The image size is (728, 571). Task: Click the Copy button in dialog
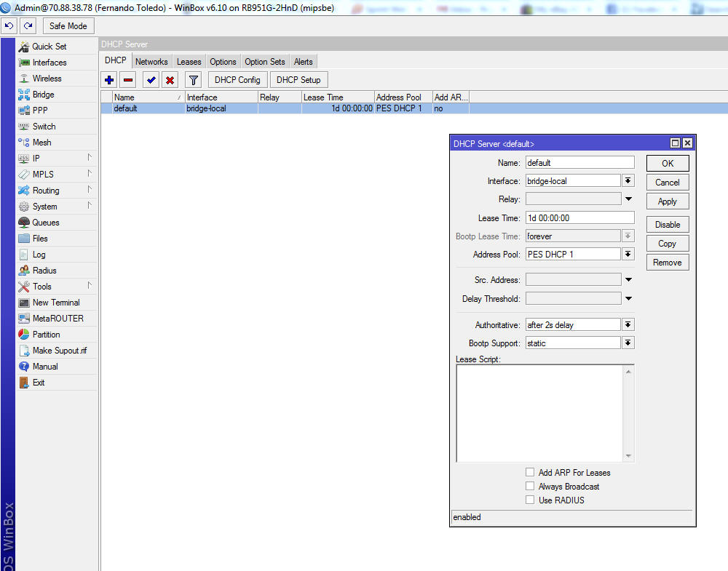point(668,244)
